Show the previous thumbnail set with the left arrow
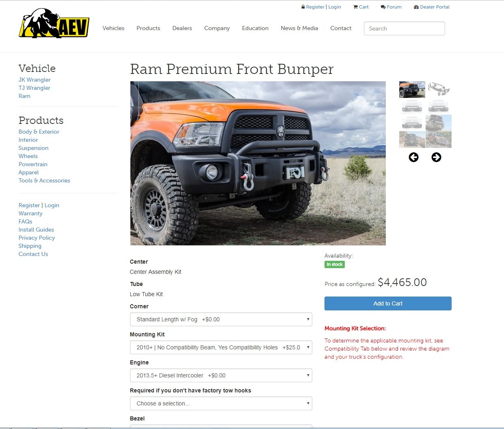The height and width of the screenshot is (429, 504). click(x=413, y=157)
